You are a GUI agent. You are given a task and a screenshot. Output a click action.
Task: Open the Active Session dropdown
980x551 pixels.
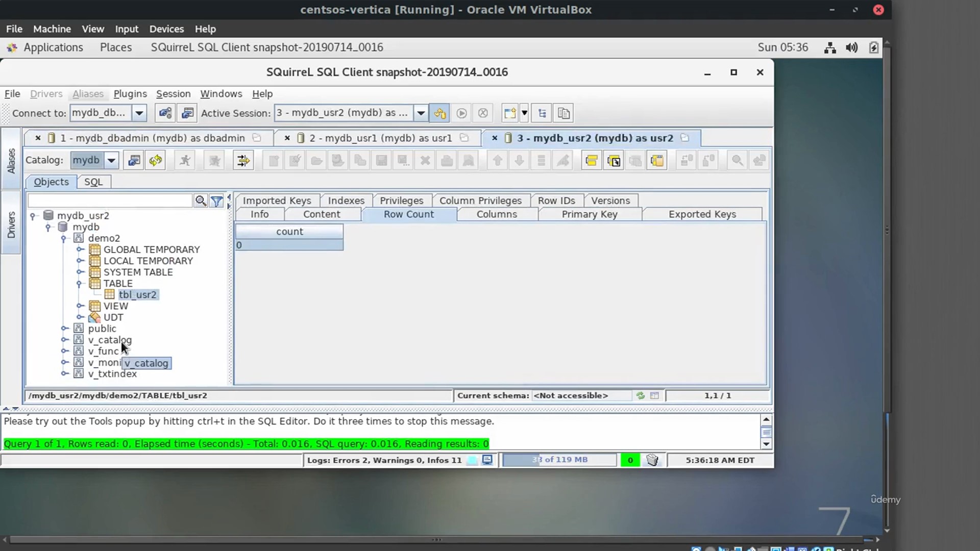pyautogui.click(x=421, y=113)
